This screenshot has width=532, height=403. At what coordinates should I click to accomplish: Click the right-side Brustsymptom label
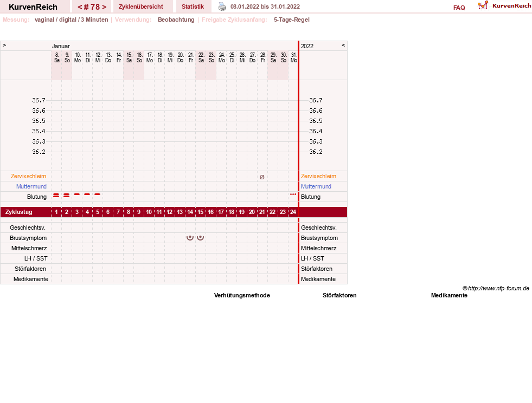point(319,238)
